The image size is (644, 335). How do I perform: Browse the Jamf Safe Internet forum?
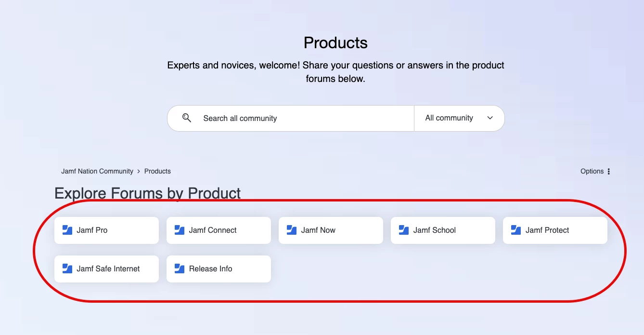(x=106, y=269)
